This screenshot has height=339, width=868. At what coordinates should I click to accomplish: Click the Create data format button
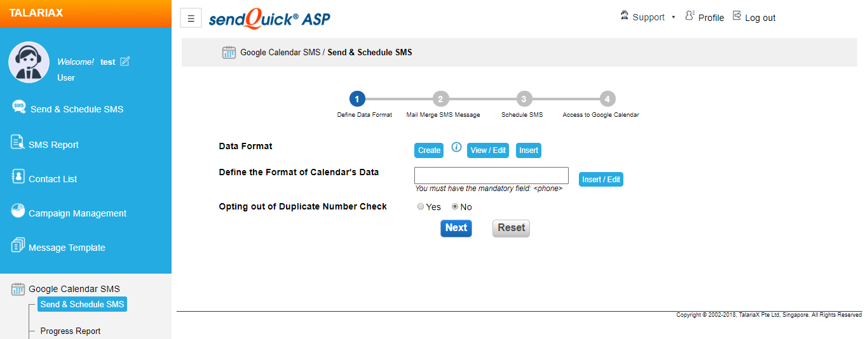click(x=429, y=150)
